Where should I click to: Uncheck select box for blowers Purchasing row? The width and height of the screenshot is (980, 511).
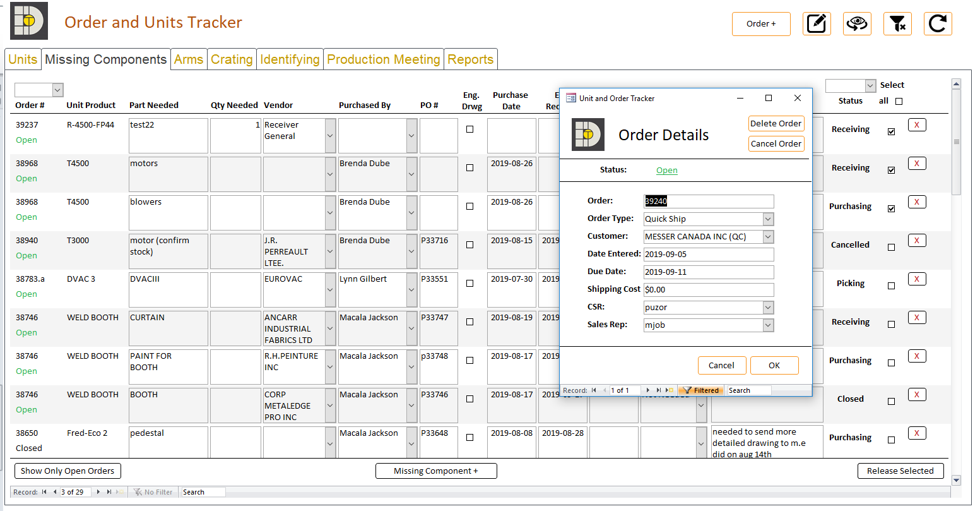(891, 209)
